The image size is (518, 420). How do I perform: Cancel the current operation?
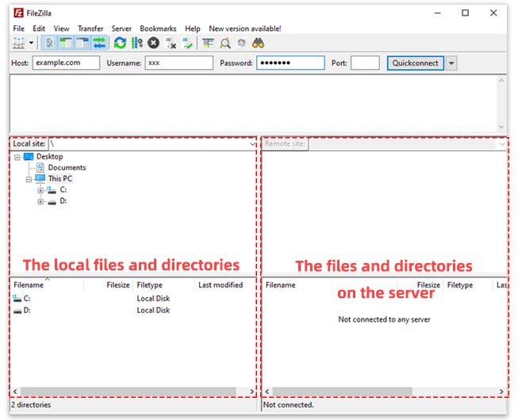(x=153, y=43)
